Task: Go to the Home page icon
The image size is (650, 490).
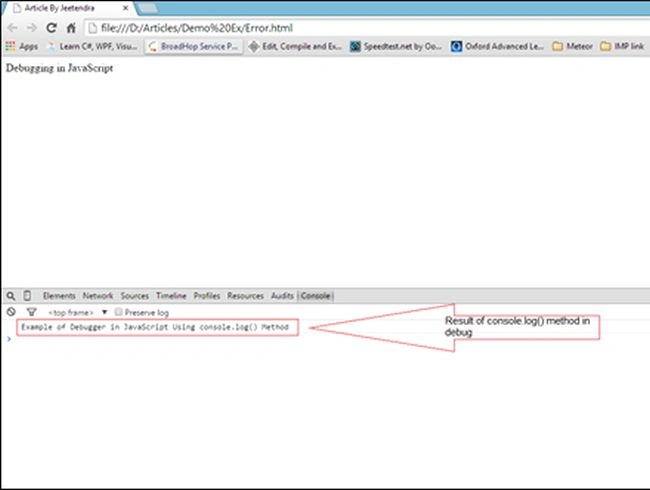Action: [x=71, y=28]
